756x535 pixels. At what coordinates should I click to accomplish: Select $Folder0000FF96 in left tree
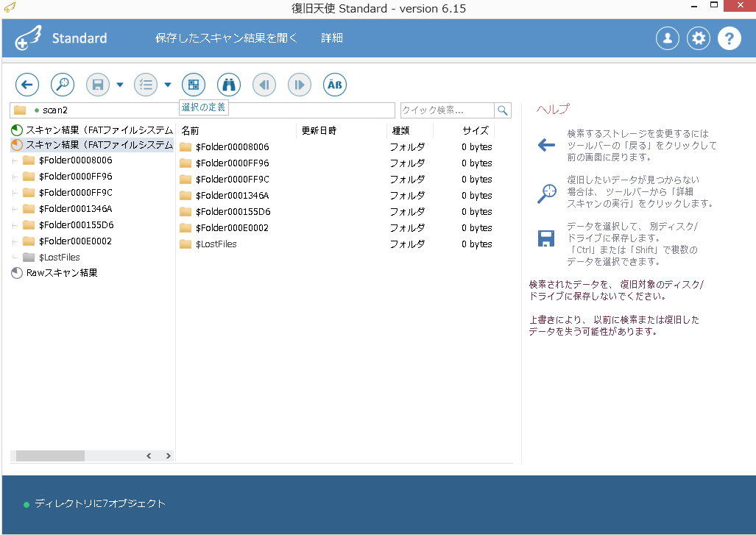click(68, 177)
